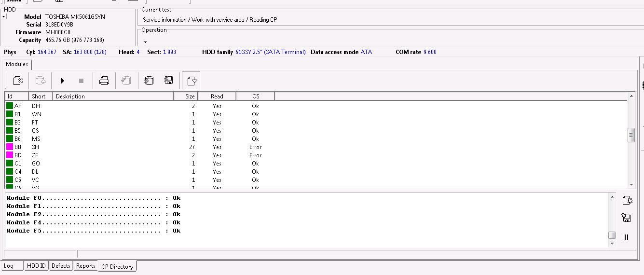Stop the test with the stop button
Screen dimensions: 644x275
coord(81,81)
